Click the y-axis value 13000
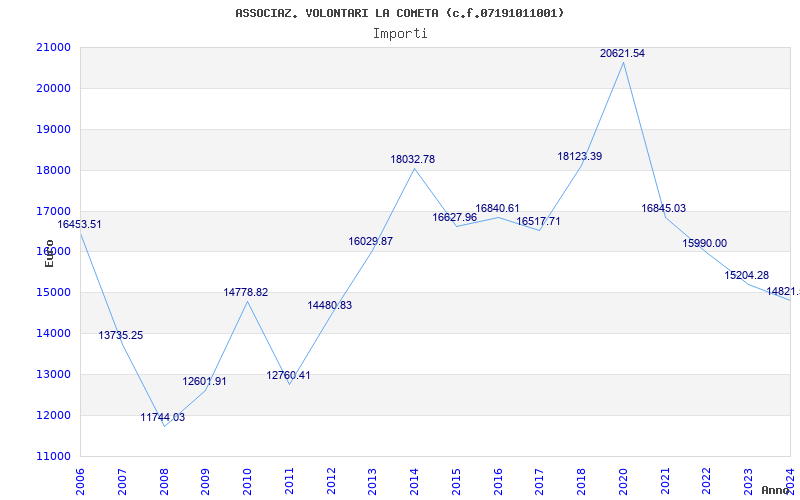This screenshot has height=500, width=800. 53,374
